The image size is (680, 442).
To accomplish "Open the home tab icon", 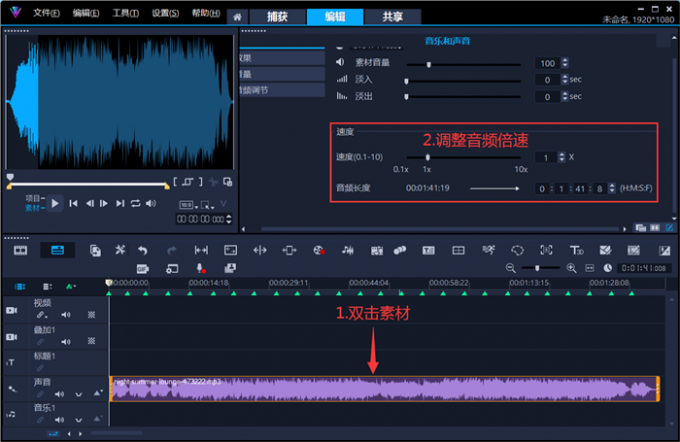I will (237, 17).
